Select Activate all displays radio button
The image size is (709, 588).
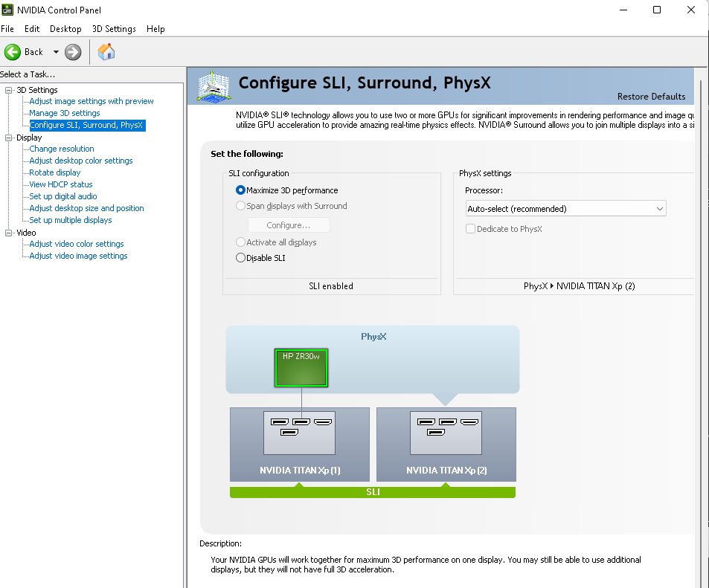(x=240, y=242)
